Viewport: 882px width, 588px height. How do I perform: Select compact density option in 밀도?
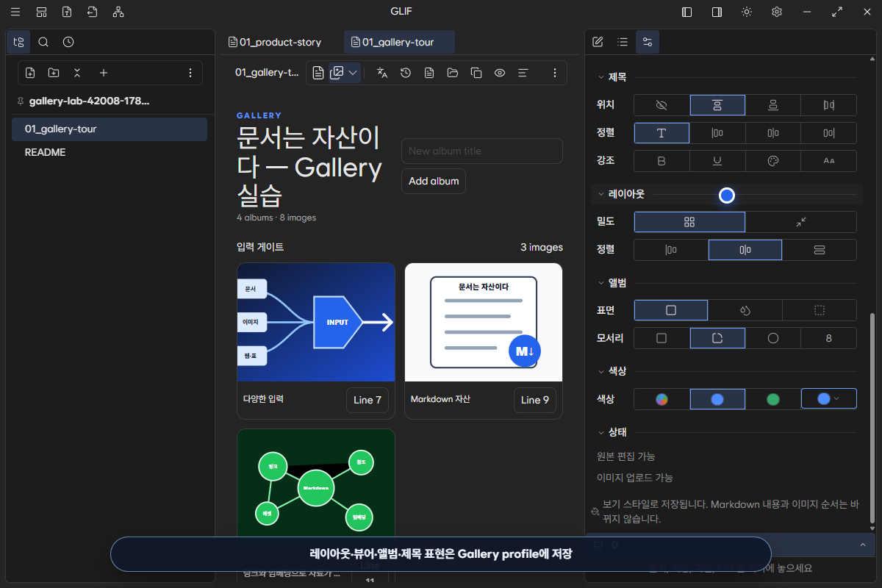[801, 222]
